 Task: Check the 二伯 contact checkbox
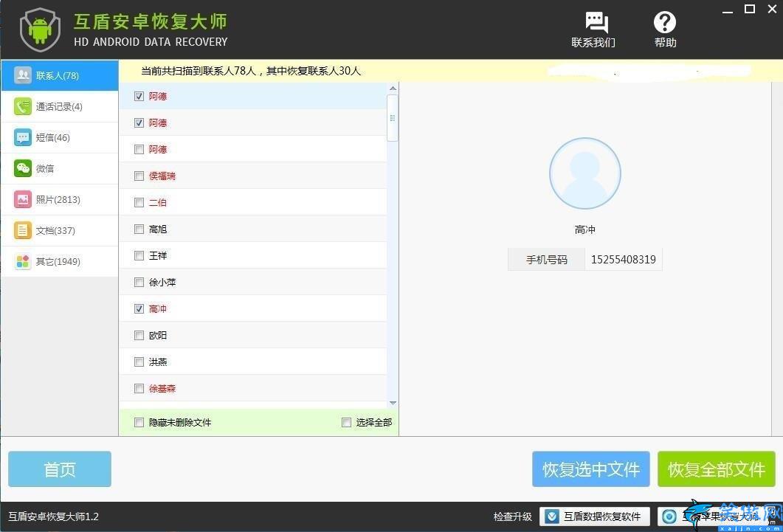pos(139,202)
